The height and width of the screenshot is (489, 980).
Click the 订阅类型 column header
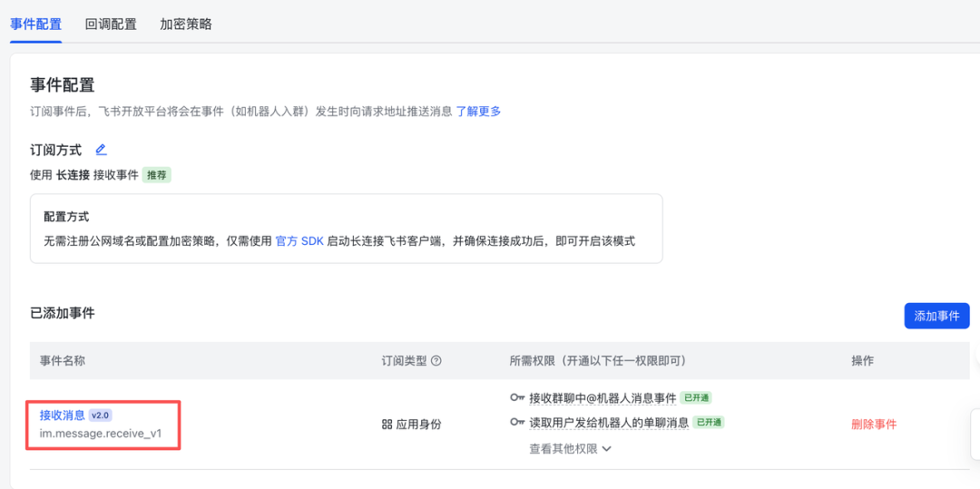tap(405, 361)
